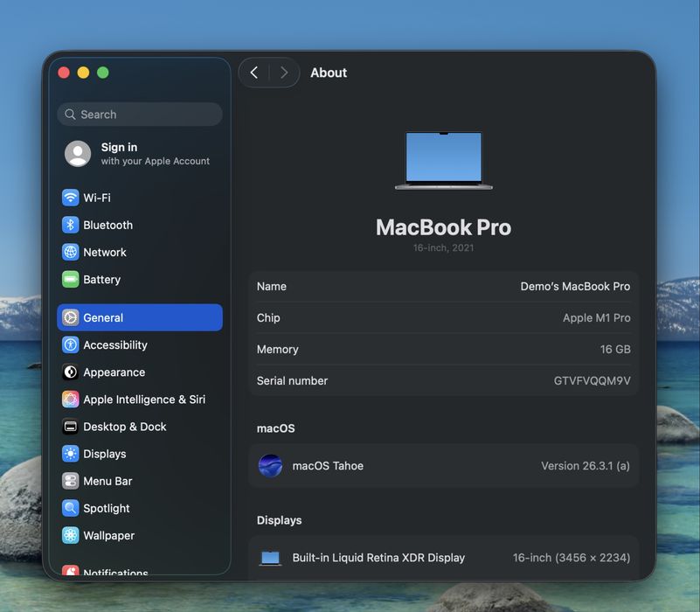Open Appearance settings label

[x=114, y=372]
